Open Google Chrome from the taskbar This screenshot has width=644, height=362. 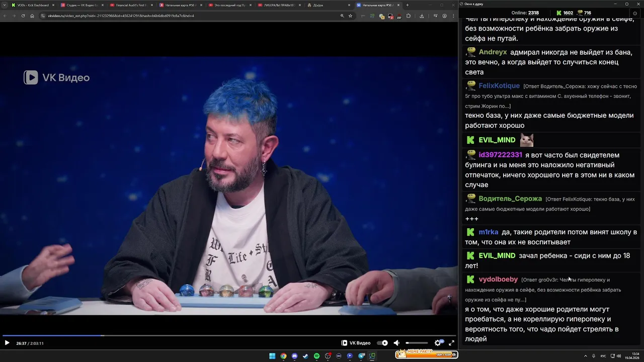pyautogui.click(x=283, y=356)
